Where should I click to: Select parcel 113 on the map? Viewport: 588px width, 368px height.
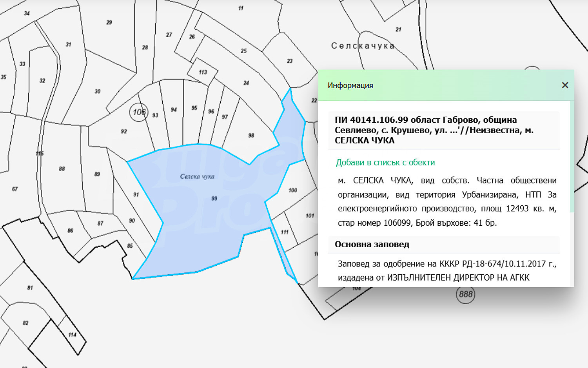203,72
